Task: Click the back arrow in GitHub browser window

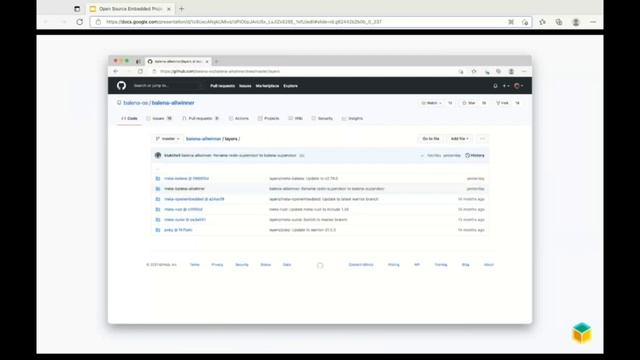Action: click(x=116, y=71)
